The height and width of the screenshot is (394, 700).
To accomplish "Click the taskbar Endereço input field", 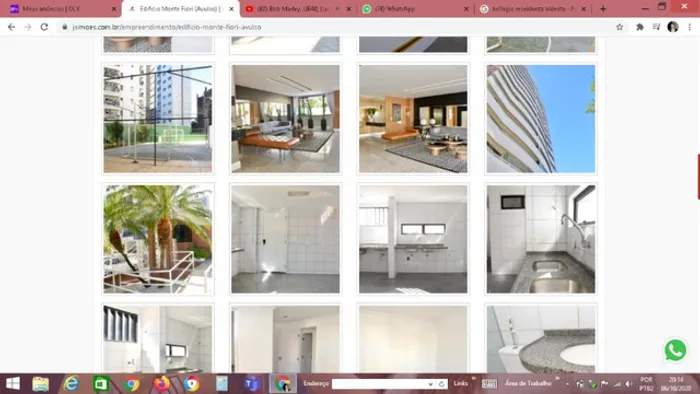I will (x=379, y=384).
